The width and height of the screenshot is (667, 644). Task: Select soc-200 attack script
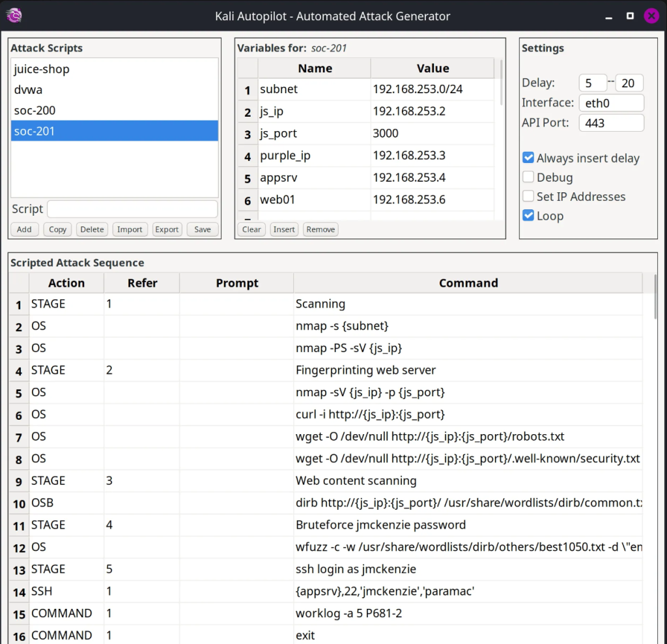tap(115, 110)
